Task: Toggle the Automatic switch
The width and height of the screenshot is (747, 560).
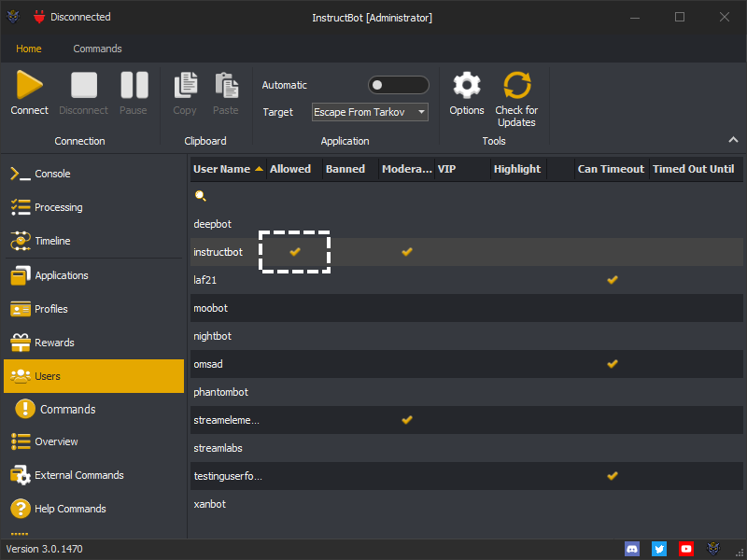Action: (399, 85)
